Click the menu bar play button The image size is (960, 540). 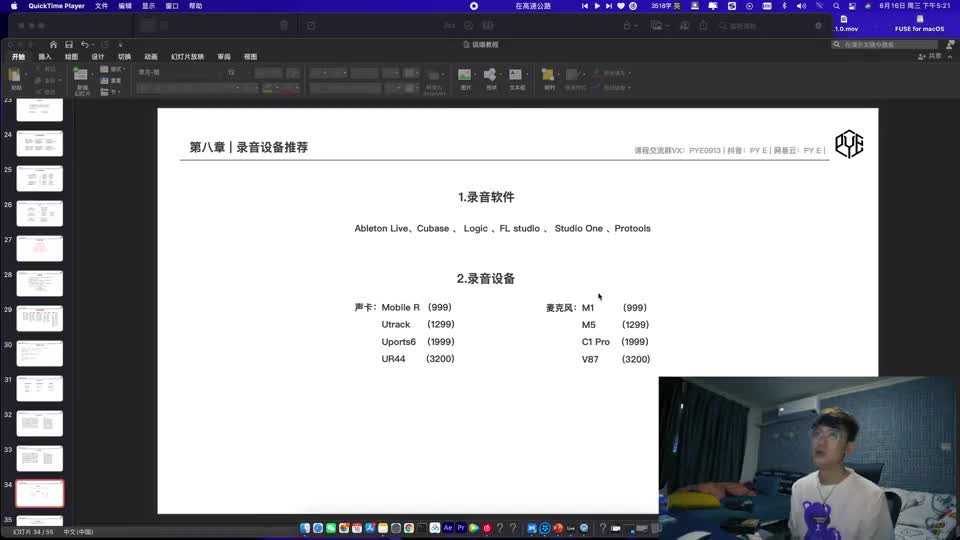tap(597, 6)
